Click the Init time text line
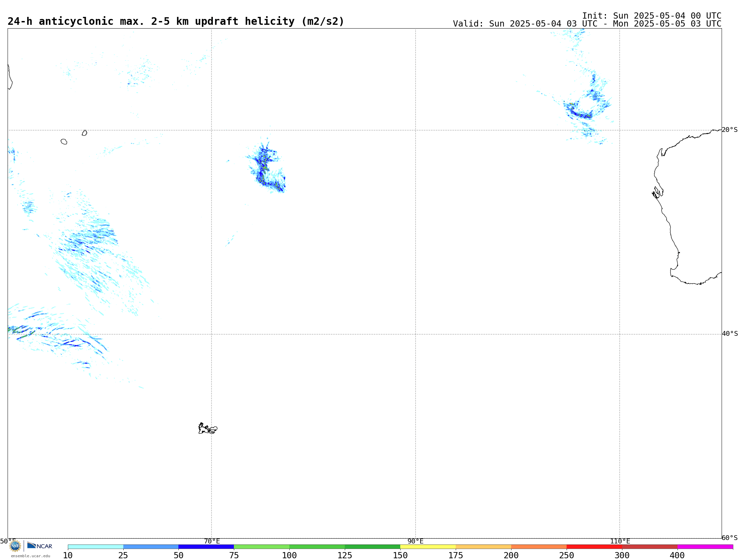Screen dimensions: 744x560 click(652, 16)
